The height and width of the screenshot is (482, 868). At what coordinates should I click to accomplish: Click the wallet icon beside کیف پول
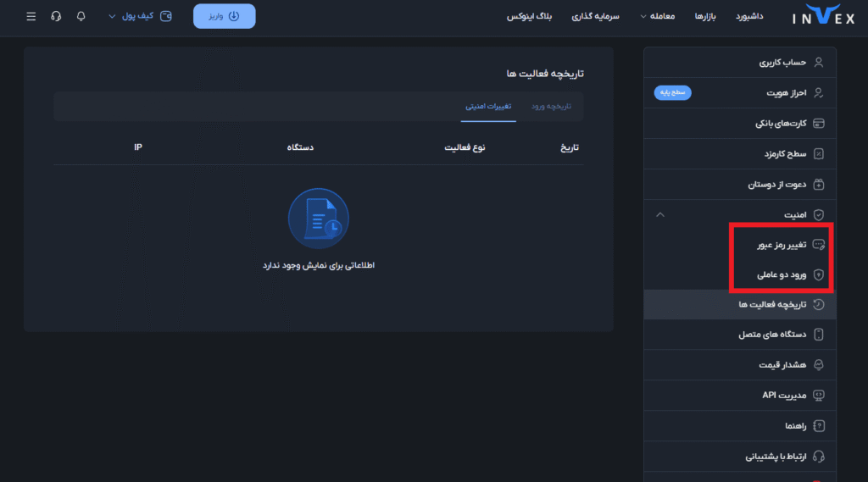pos(165,16)
